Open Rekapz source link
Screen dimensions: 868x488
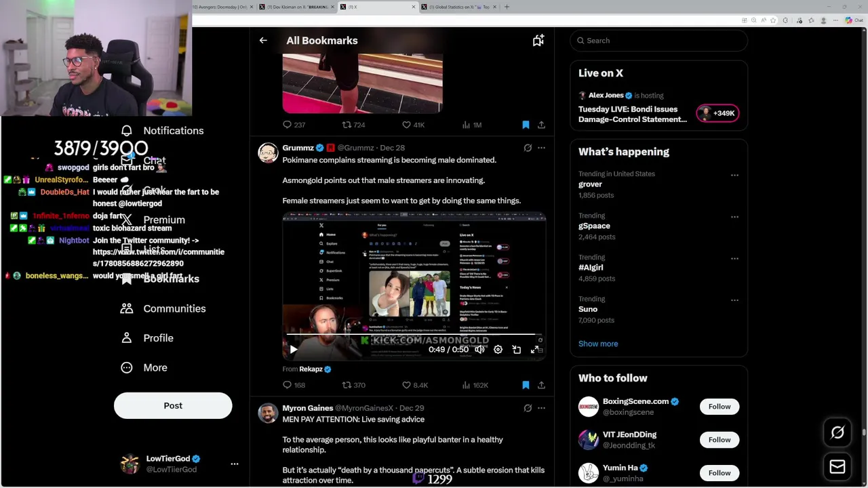pyautogui.click(x=311, y=369)
